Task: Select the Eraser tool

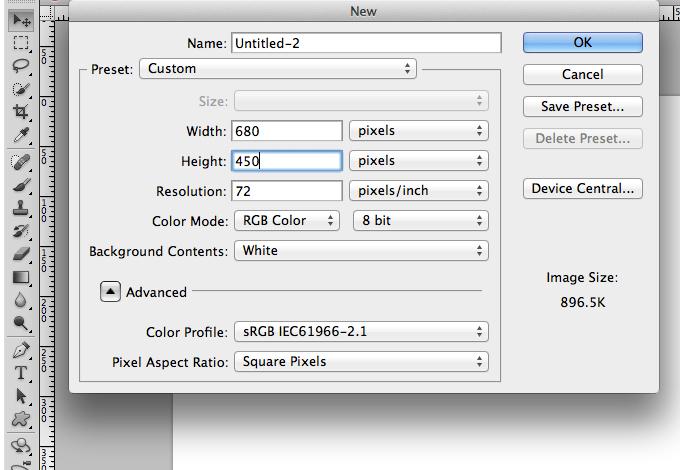Action: click(21, 254)
